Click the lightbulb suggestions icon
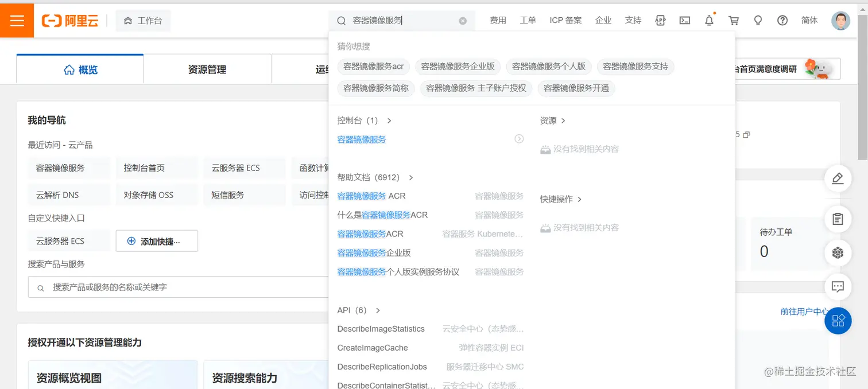This screenshot has height=389, width=868. coord(758,21)
